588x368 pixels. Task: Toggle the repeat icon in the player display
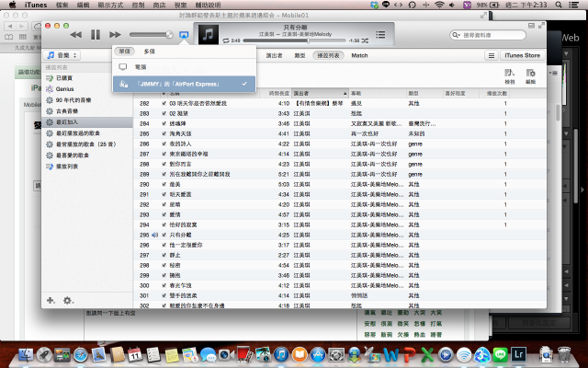pos(226,40)
